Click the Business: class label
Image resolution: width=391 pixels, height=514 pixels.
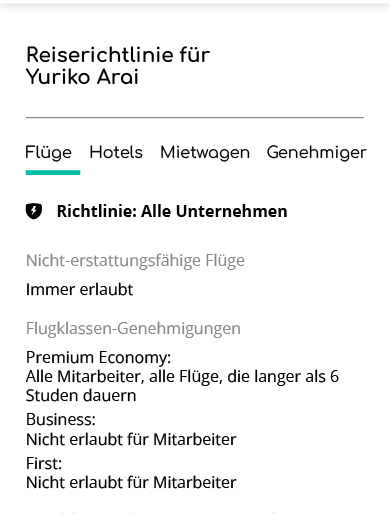tap(61, 419)
